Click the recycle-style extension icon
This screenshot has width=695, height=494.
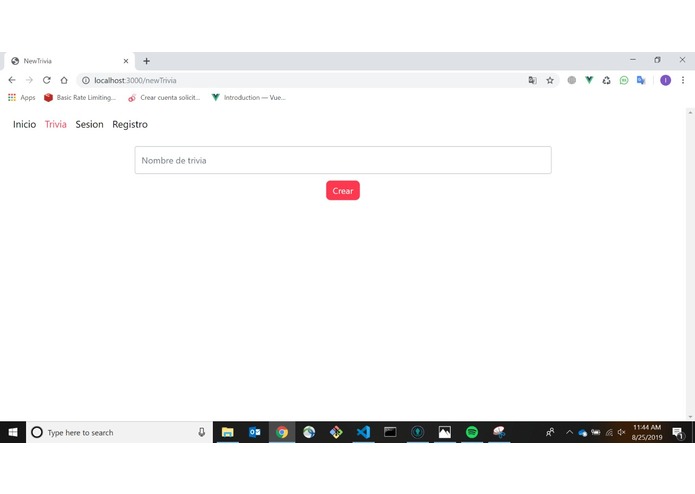[x=606, y=80]
